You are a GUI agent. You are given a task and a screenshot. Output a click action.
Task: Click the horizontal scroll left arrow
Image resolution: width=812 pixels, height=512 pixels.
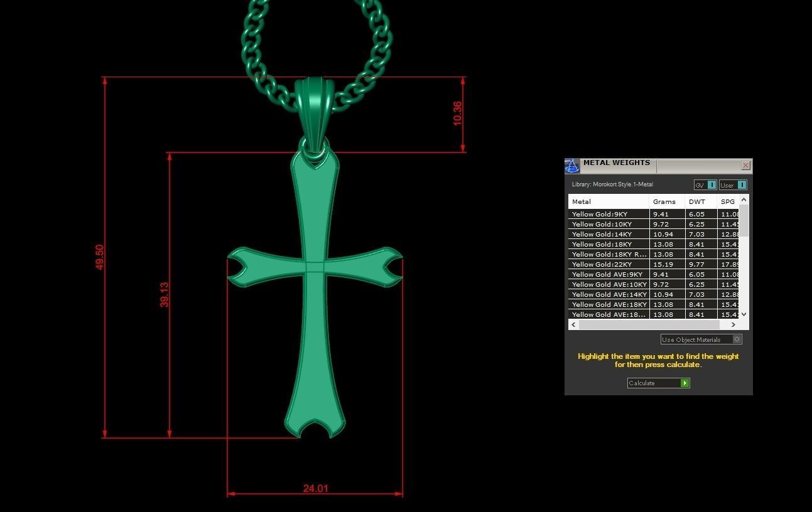(x=573, y=324)
